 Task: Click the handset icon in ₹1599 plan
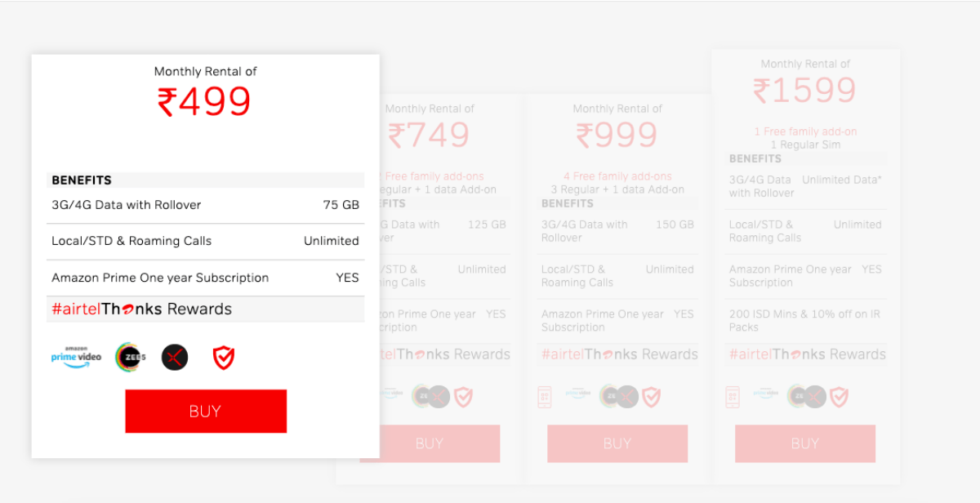[x=733, y=397]
